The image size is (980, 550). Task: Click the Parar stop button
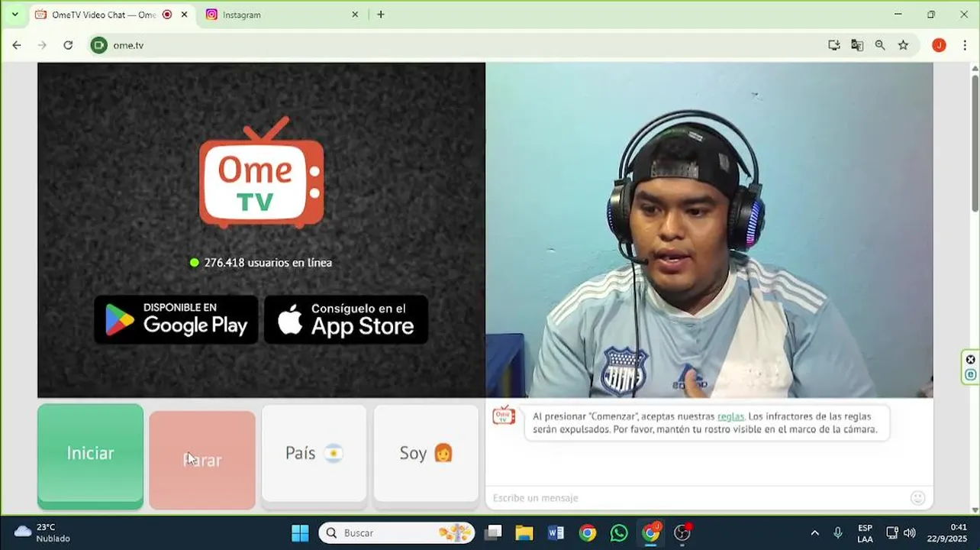[202, 460]
